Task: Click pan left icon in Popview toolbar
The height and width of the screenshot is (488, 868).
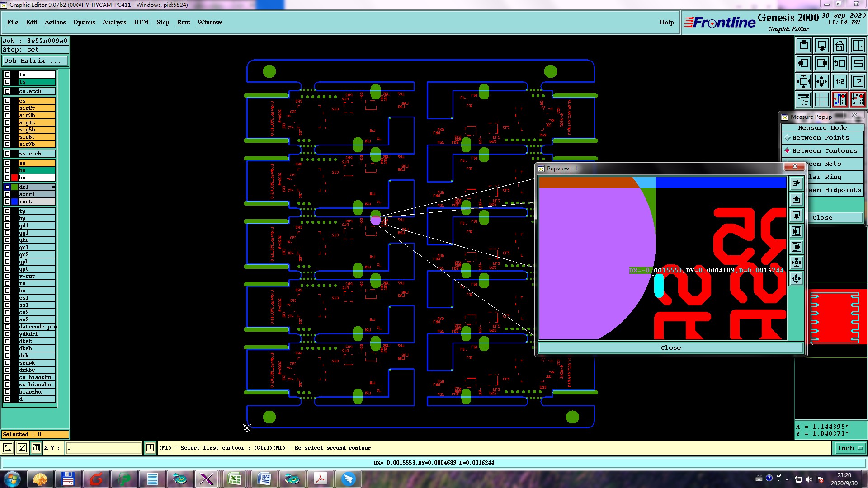Action: click(x=796, y=231)
